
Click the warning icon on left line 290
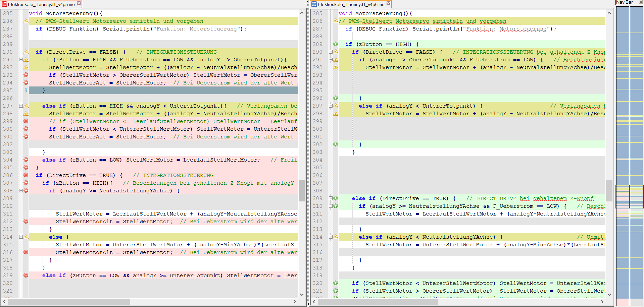tap(26, 52)
